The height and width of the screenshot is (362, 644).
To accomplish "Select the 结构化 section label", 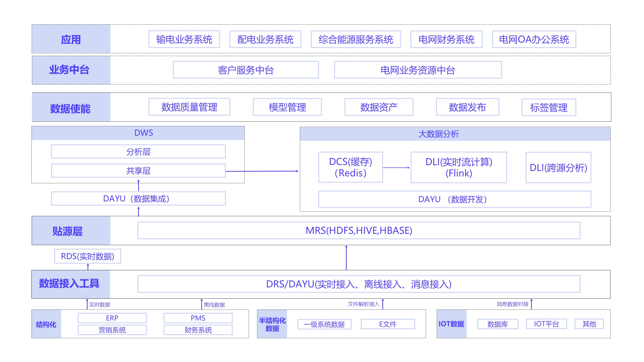I will [x=46, y=324].
